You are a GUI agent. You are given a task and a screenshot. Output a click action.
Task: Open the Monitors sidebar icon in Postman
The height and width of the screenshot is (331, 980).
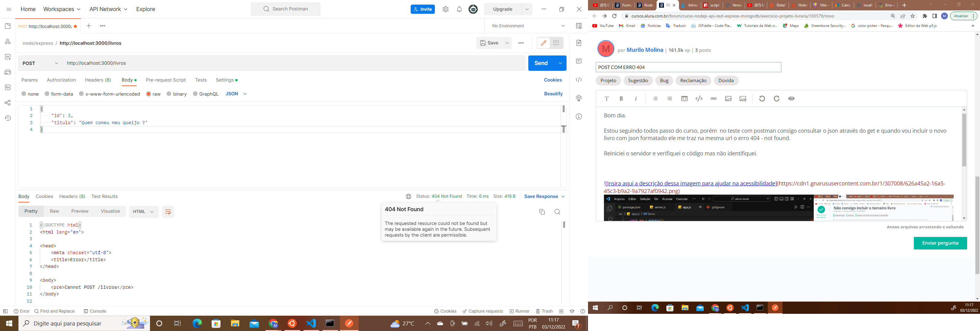(8, 87)
